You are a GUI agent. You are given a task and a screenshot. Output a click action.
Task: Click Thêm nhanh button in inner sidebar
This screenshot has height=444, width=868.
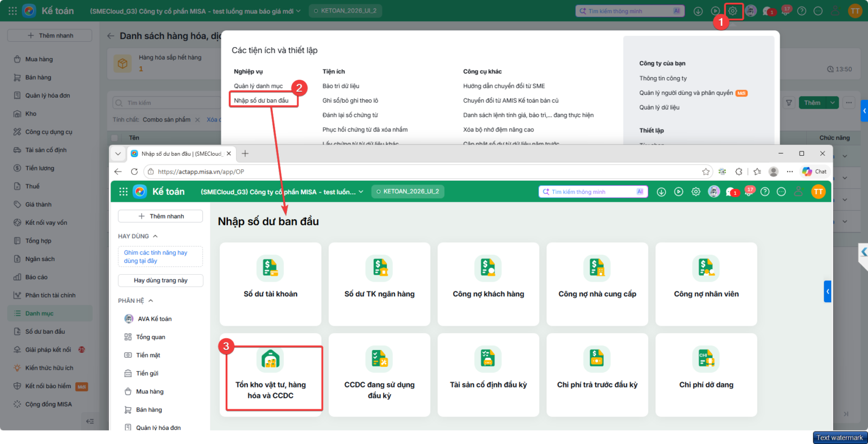(161, 216)
